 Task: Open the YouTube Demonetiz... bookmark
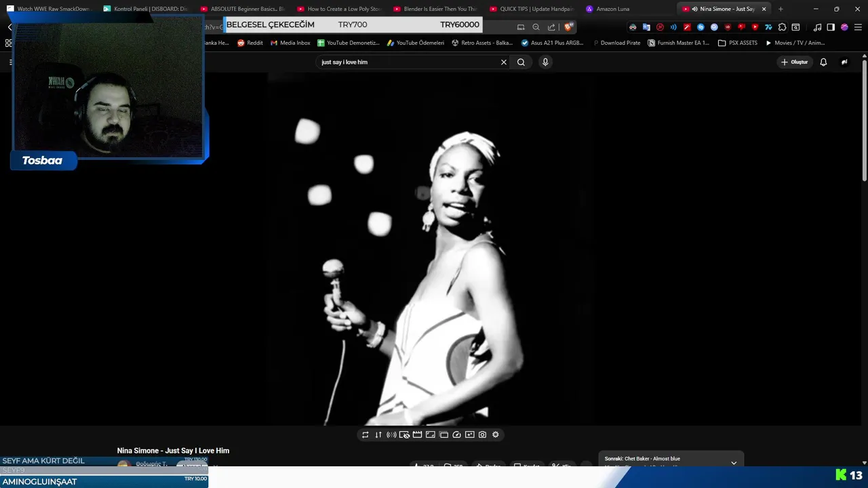[349, 43]
